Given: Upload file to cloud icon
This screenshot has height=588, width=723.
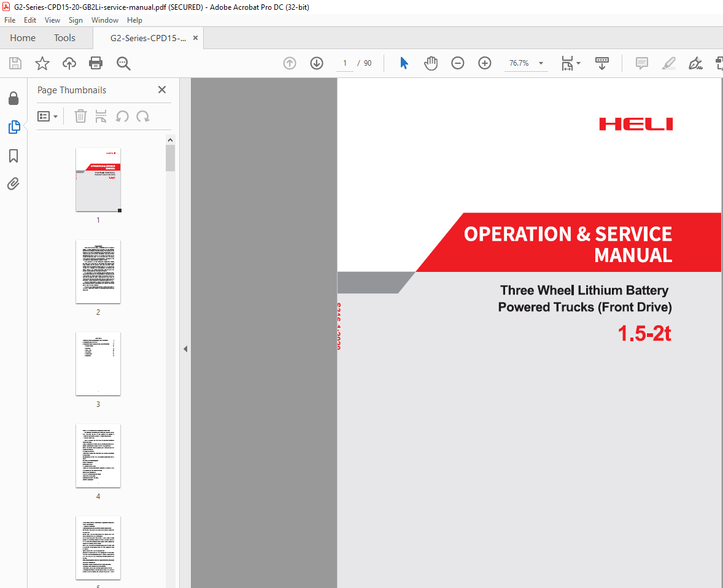Looking at the screenshot, I should pyautogui.click(x=69, y=63).
